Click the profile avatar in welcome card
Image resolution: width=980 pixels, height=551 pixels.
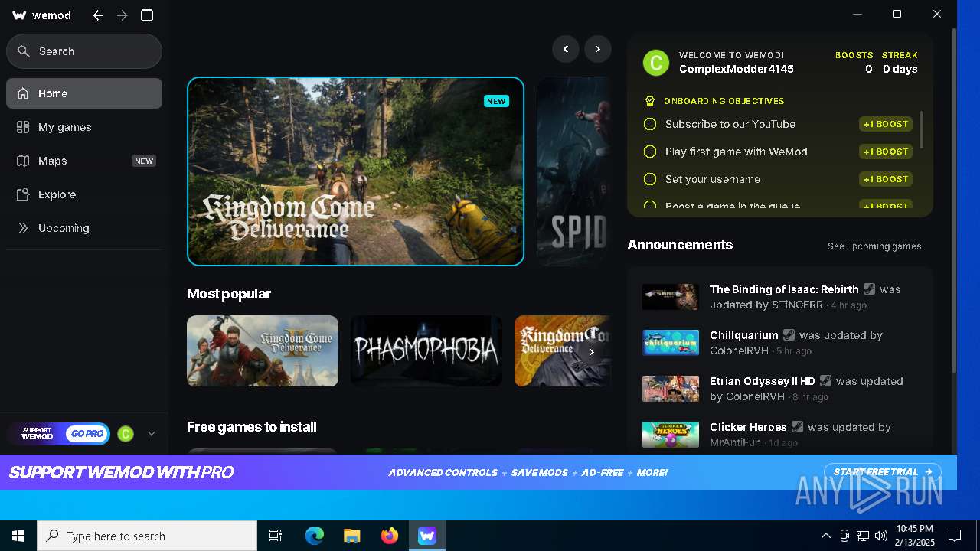[x=656, y=63]
